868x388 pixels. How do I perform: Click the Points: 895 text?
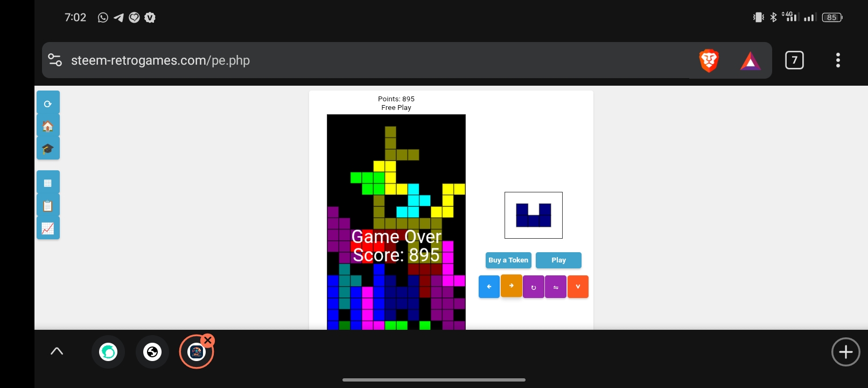coord(396,99)
